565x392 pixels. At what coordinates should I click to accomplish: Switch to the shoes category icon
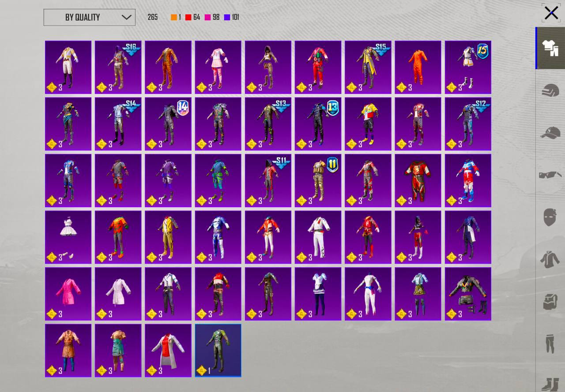(x=550, y=384)
